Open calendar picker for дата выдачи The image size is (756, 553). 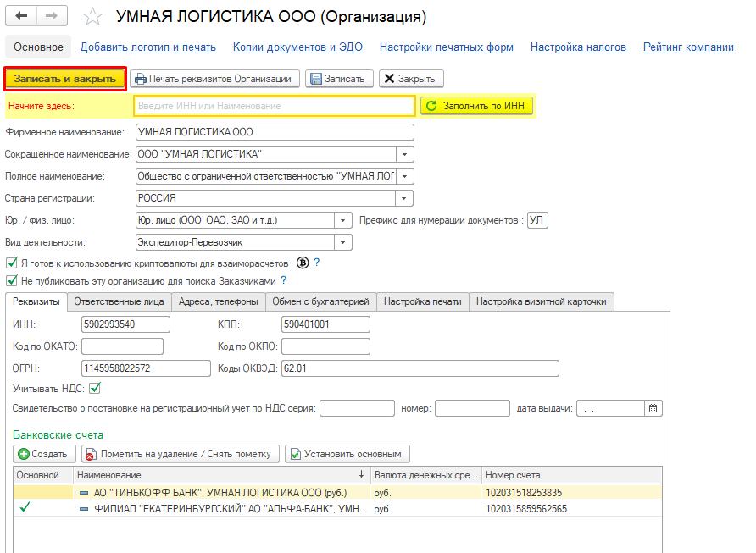pos(653,408)
